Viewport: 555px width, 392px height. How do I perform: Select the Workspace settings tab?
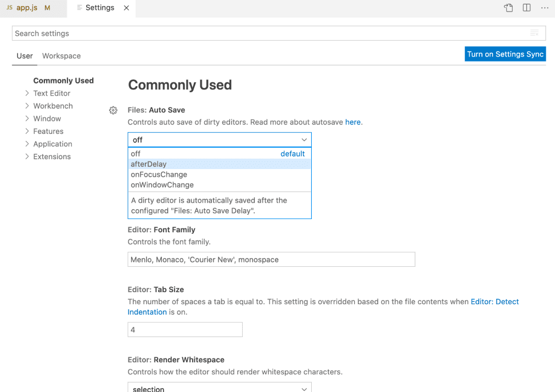[x=61, y=56]
